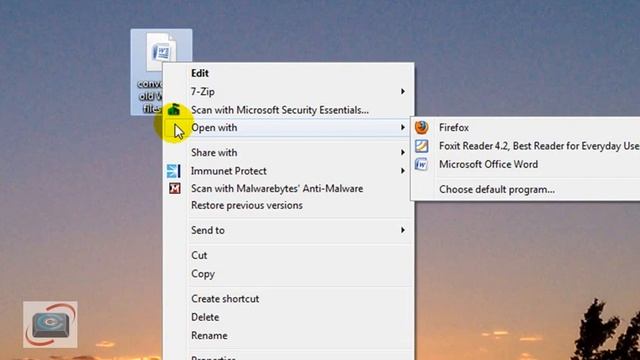Expand the Send to submenu arrow

[402, 230]
